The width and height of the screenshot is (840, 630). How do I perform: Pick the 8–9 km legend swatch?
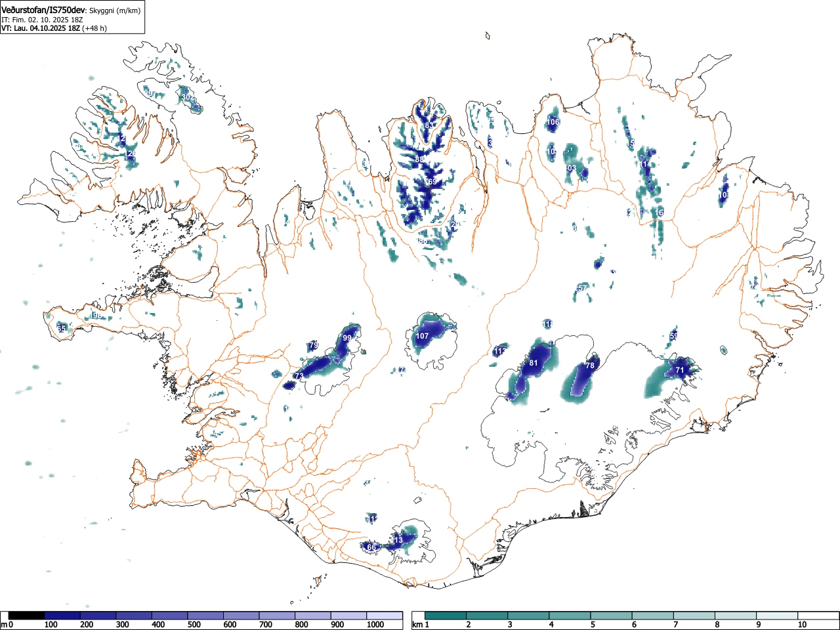pyautogui.click(x=735, y=616)
